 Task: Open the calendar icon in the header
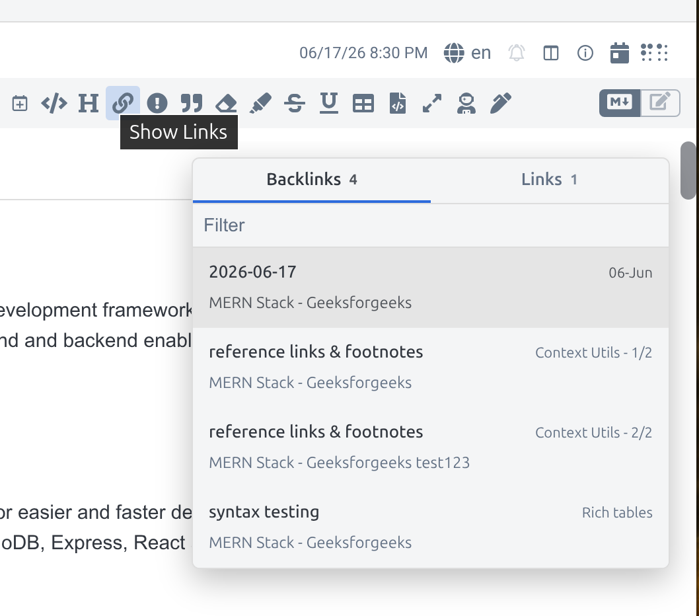pos(620,53)
